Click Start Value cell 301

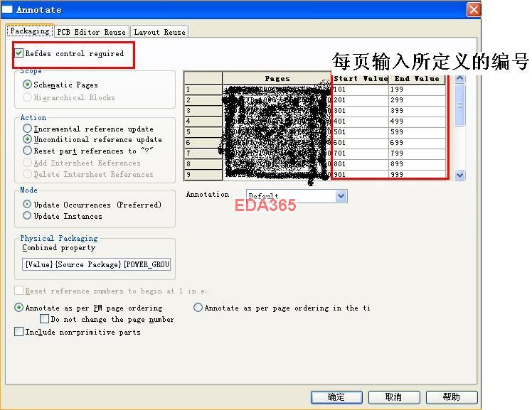[361, 110]
